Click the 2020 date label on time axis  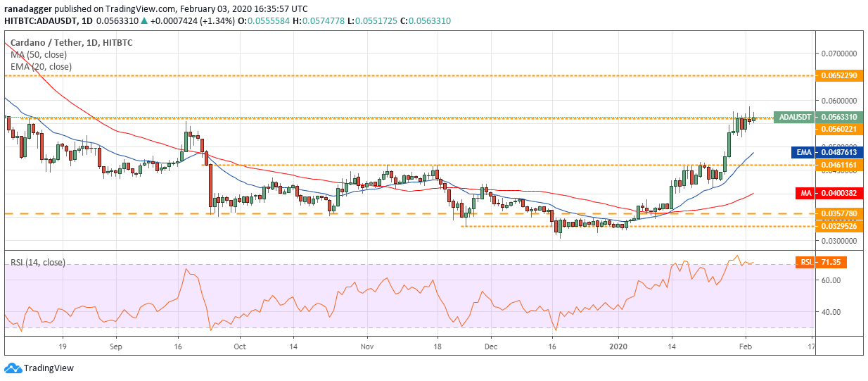coord(619,346)
